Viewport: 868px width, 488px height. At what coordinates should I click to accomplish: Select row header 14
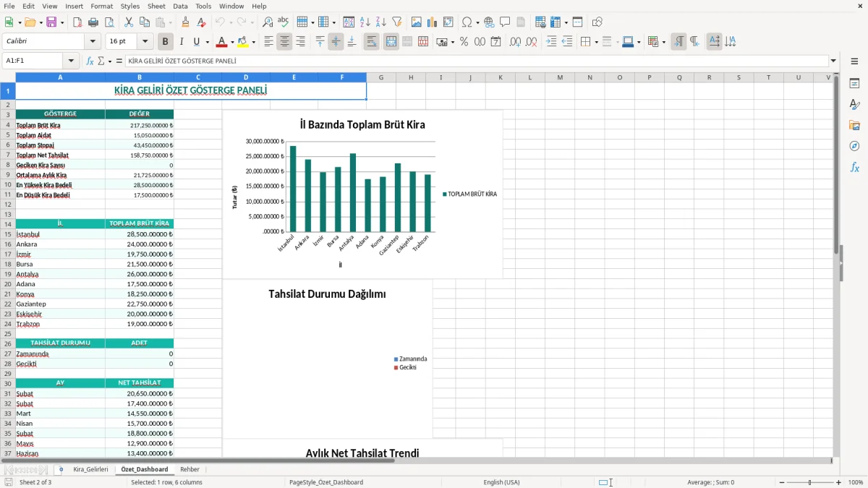pos(8,224)
